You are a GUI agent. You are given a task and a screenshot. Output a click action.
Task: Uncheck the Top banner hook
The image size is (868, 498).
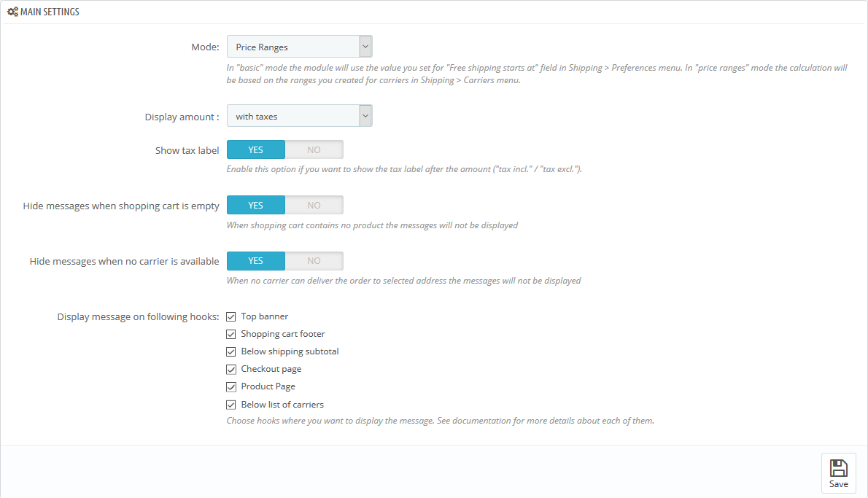coord(231,316)
